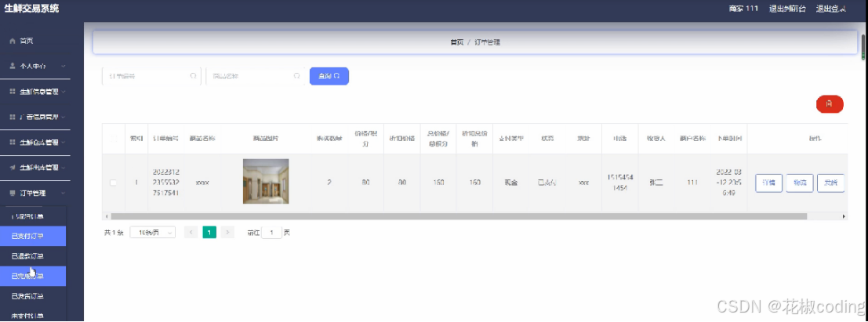
Task: Expand the 个人中心 sidebar menu chevron
Action: tap(64, 66)
